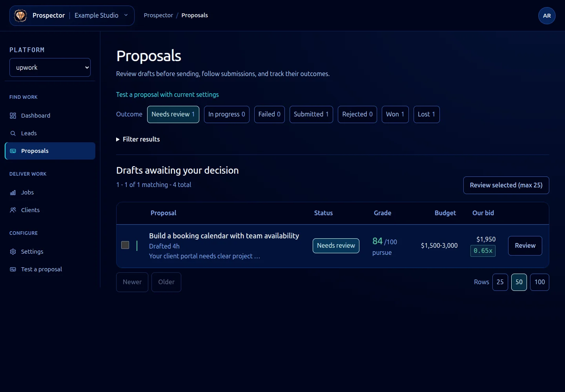Expand the Filter results section
Screen dimensions: 565x392
click(138, 139)
